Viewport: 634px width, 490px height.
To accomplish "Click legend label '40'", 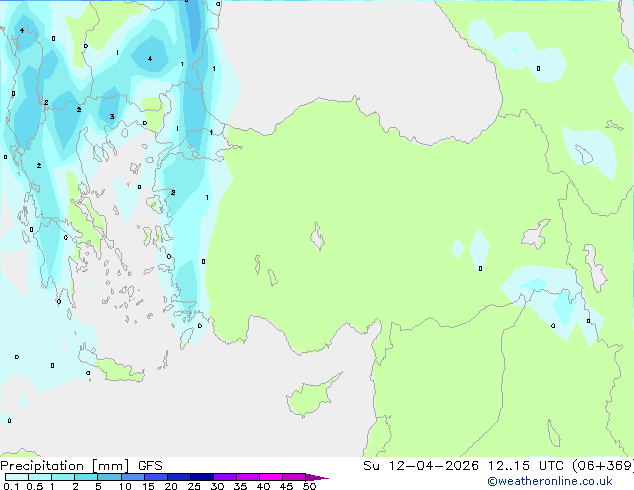I will [263, 486].
